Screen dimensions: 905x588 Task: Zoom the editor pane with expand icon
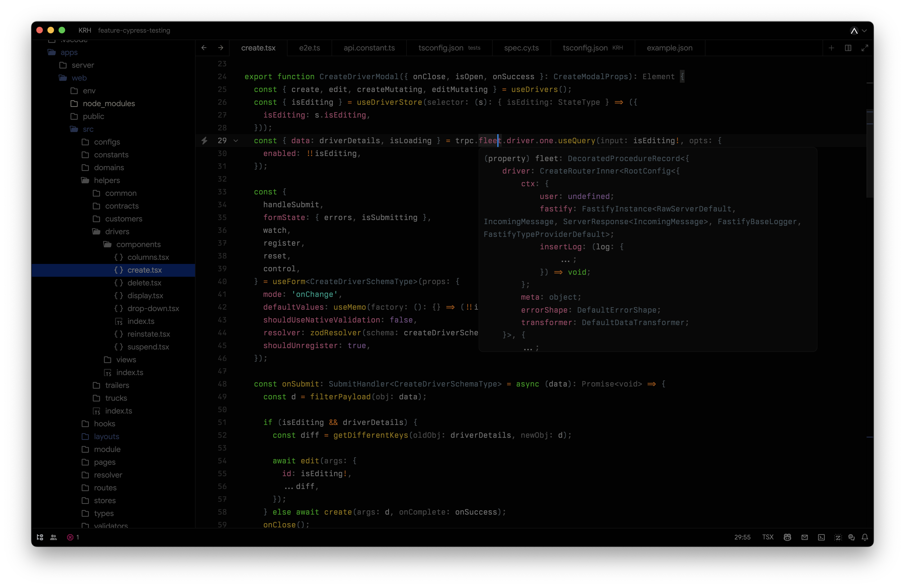tap(865, 48)
